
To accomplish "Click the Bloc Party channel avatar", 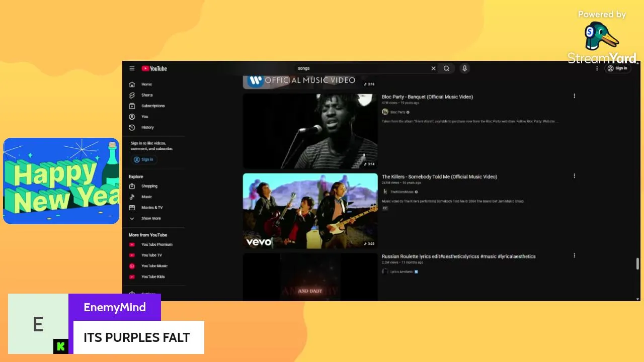I will click(x=385, y=112).
